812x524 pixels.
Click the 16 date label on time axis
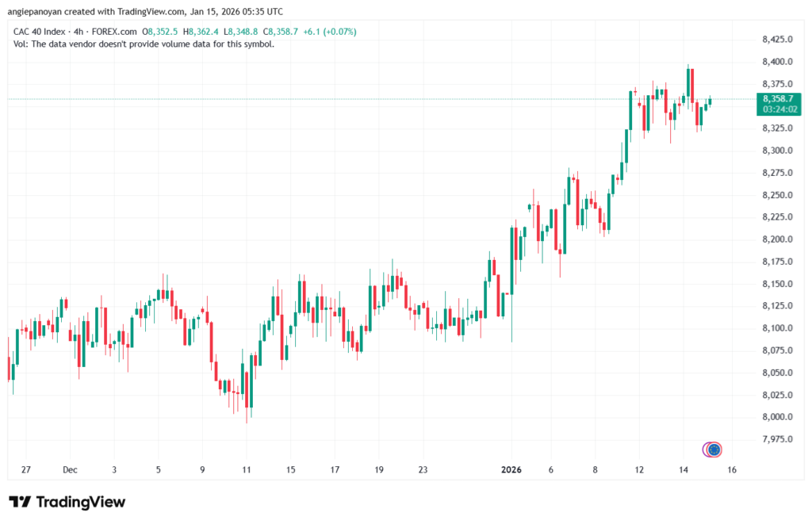[732, 470]
